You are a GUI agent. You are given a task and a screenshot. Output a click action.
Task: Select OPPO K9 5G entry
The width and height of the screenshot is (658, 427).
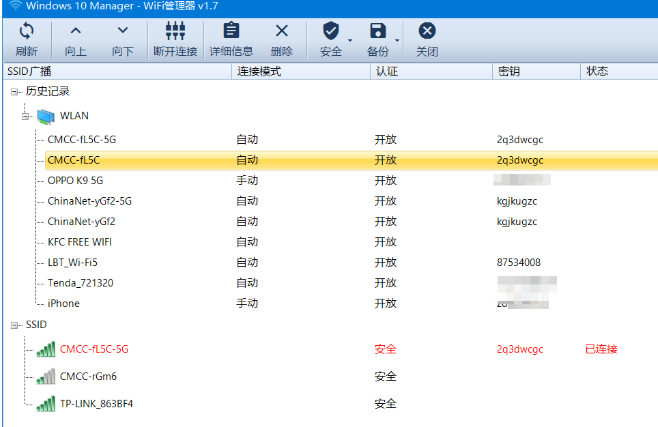[x=75, y=181]
